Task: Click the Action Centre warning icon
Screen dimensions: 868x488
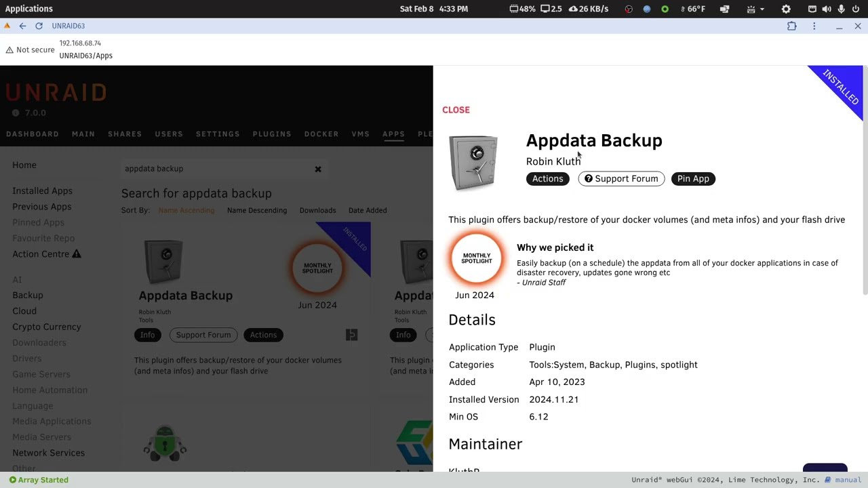Action: coord(77,254)
